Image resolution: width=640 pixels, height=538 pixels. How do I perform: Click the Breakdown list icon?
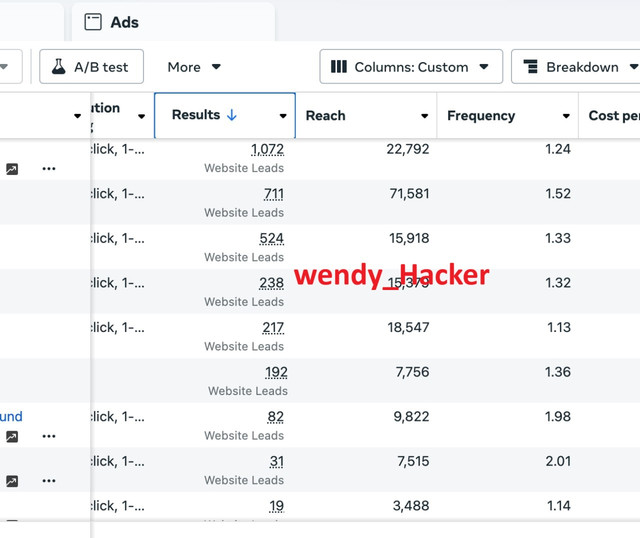click(531, 67)
